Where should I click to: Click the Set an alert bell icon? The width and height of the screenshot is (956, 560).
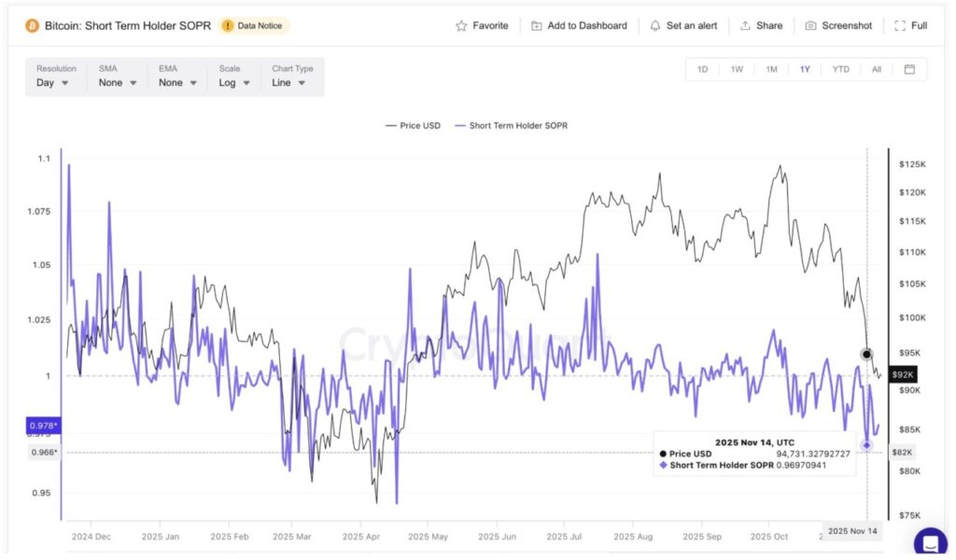[655, 26]
